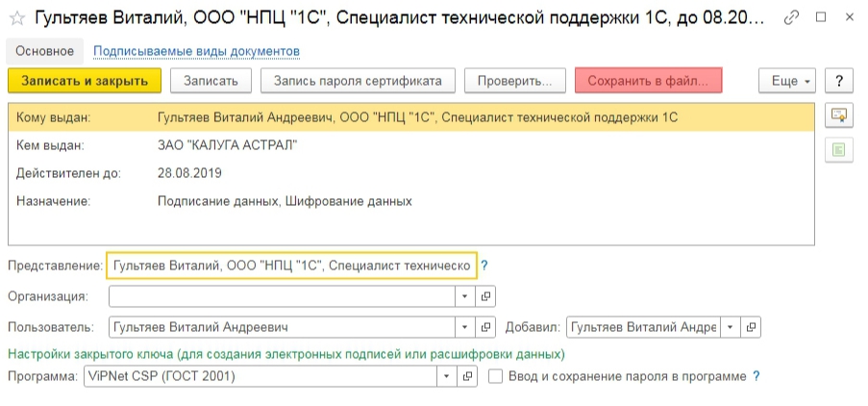
Task: Select Назначение Подписание данных row
Action: 411,201
